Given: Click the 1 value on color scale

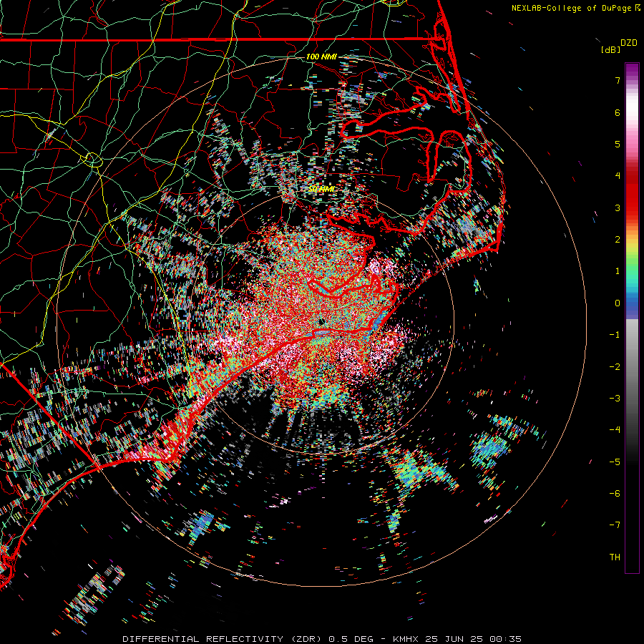Looking at the screenshot, I should [618, 271].
